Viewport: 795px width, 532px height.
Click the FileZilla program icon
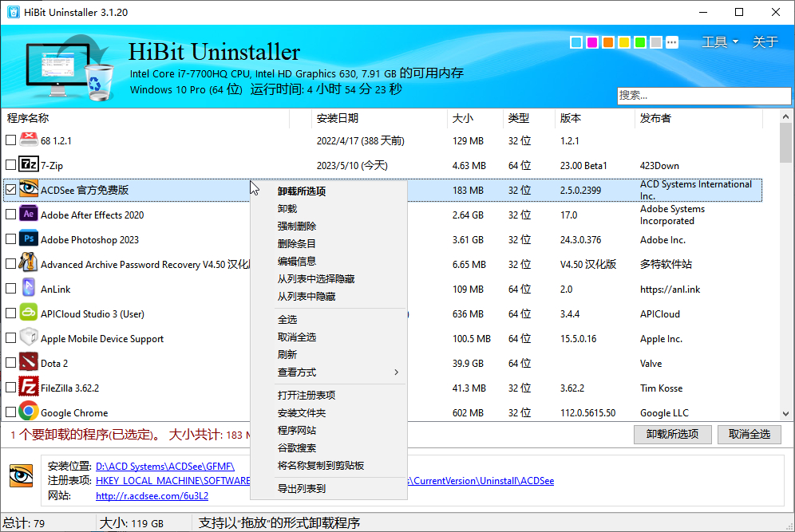coord(29,387)
